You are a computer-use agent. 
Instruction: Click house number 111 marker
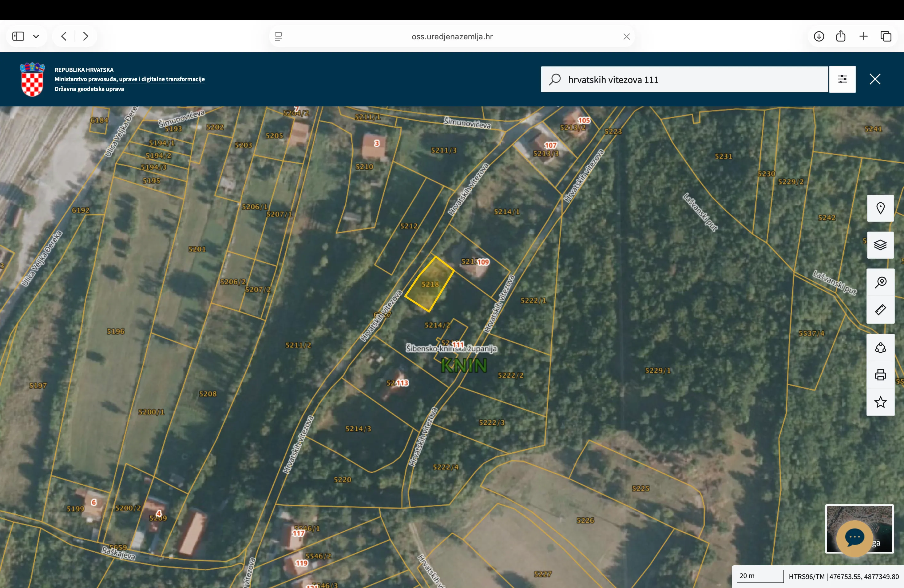458,344
